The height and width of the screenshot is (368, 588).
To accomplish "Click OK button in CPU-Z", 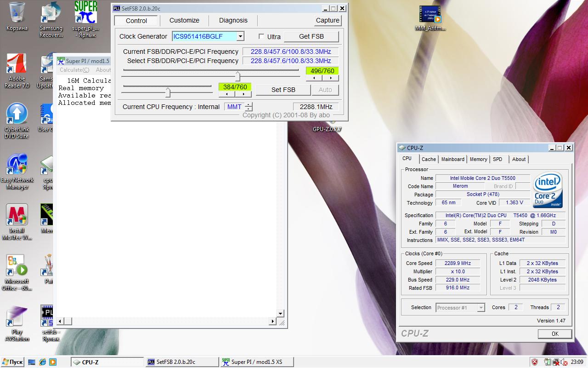I will [x=555, y=334].
